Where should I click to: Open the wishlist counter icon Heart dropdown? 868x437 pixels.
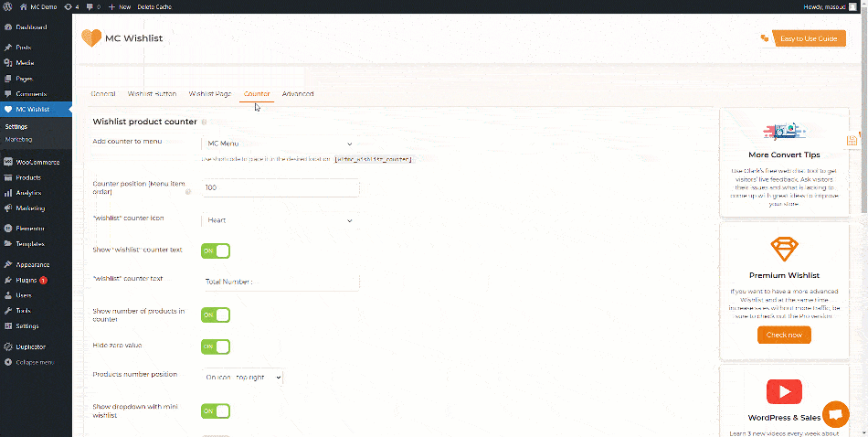click(x=279, y=220)
